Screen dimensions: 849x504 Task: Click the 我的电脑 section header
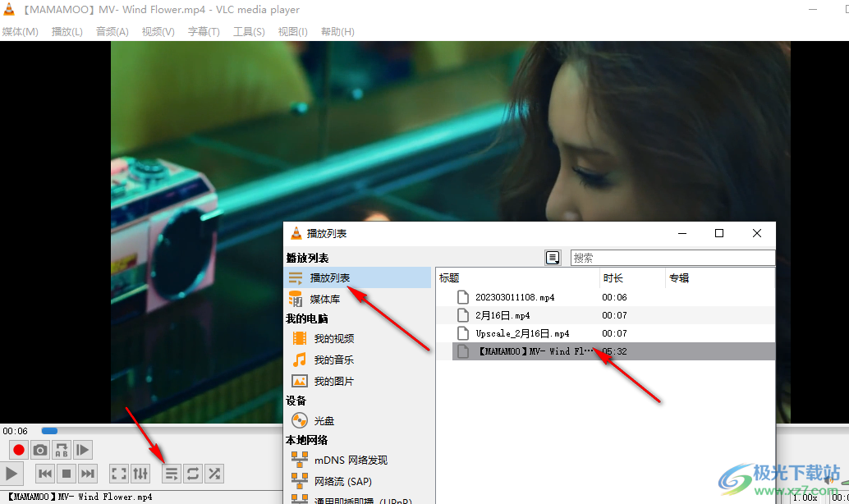click(x=306, y=318)
